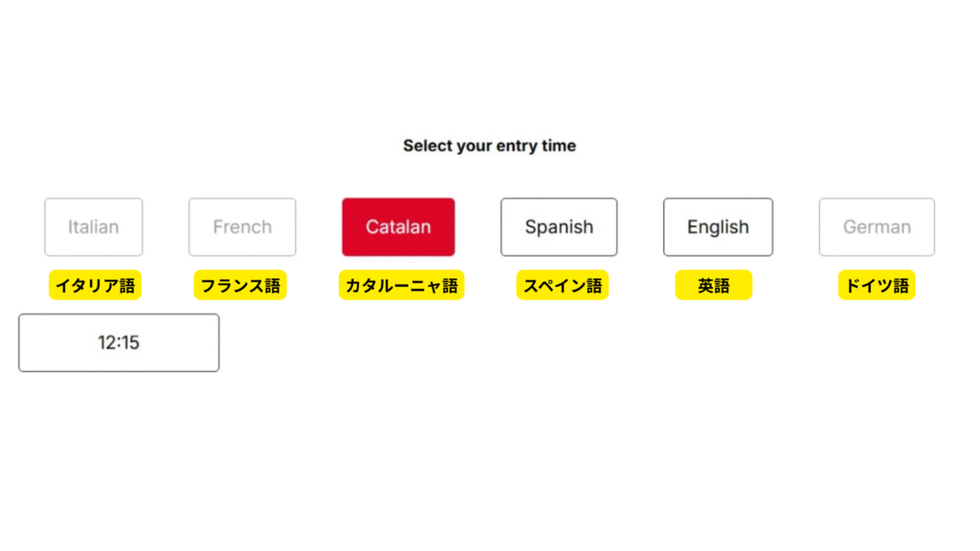Screen dimensions: 980x551
Task: Click the yellow 英語 label
Action: pyautogui.click(x=713, y=285)
